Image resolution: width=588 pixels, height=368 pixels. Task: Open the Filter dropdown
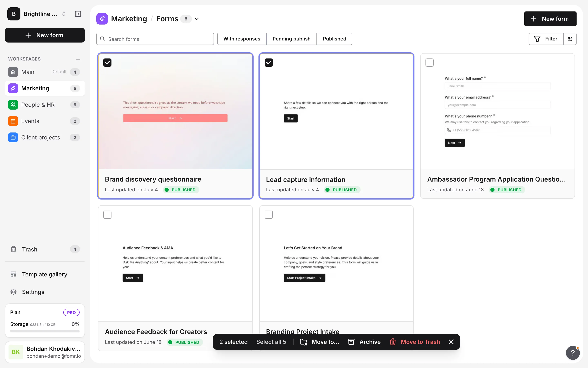pos(546,39)
